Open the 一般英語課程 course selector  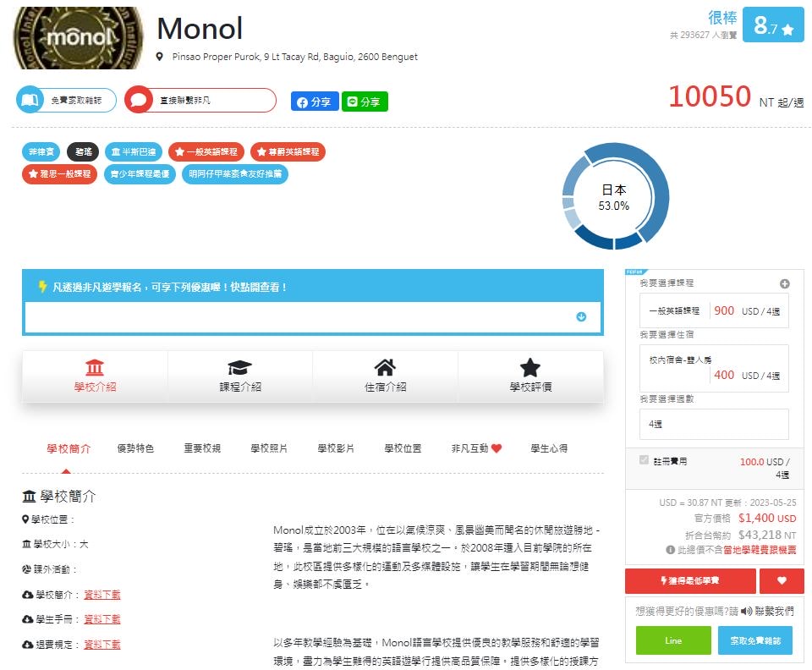715,310
